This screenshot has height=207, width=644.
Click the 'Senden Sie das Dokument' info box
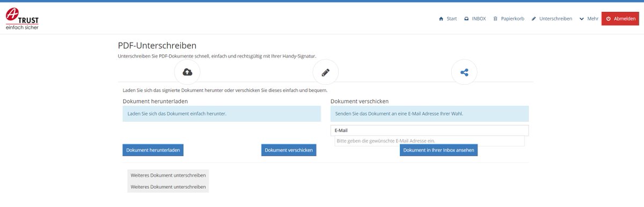(429, 114)
